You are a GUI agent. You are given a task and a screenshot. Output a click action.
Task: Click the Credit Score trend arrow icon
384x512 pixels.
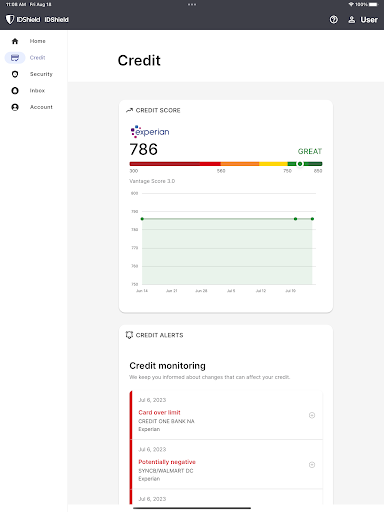pos(129,110)
